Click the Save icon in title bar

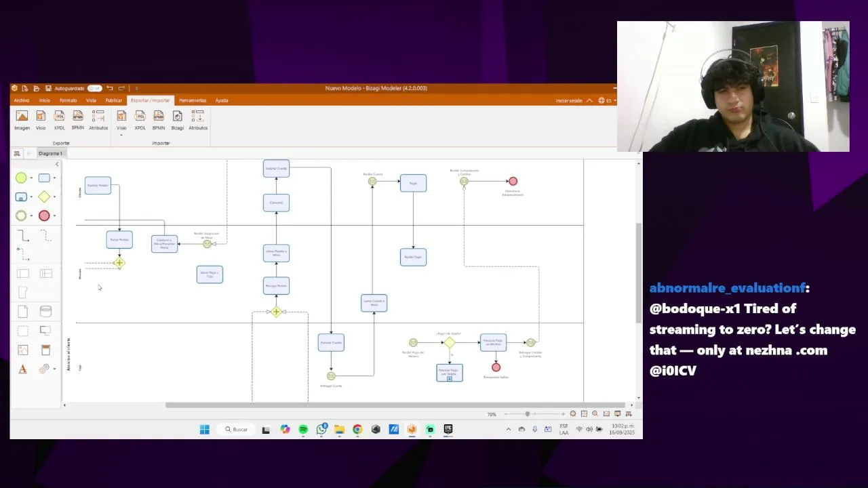[48, 88]
